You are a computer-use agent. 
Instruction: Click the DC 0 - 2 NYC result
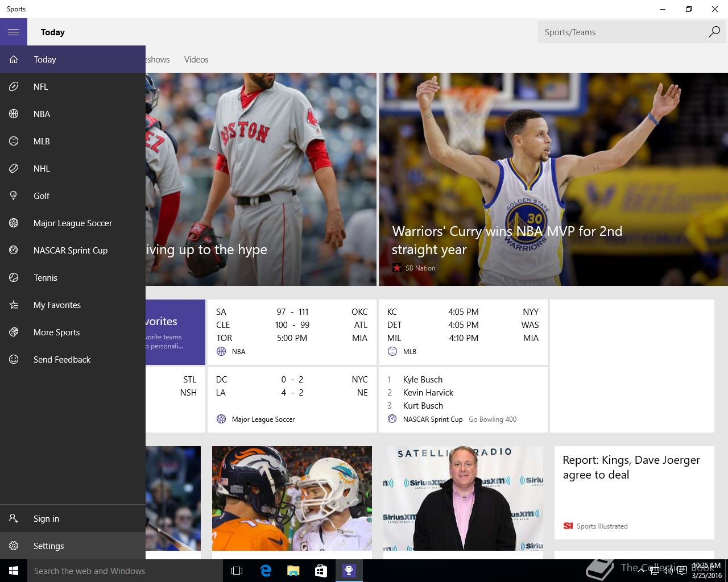point(292,380)
